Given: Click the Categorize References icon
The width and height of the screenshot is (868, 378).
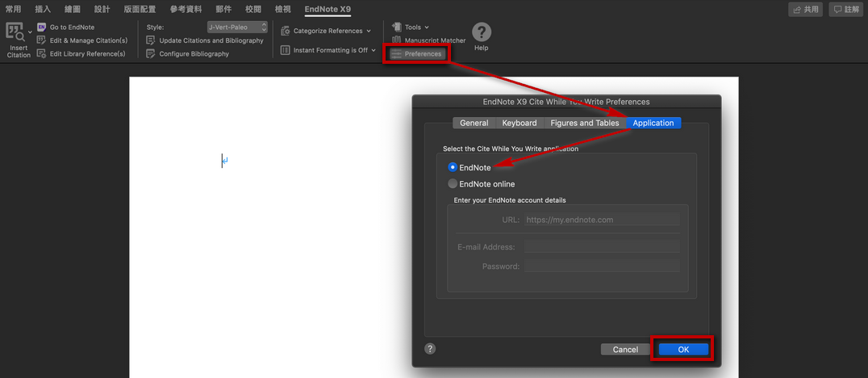Looking at the screenshot, I should pyautogui.click(x=285, y=31).
